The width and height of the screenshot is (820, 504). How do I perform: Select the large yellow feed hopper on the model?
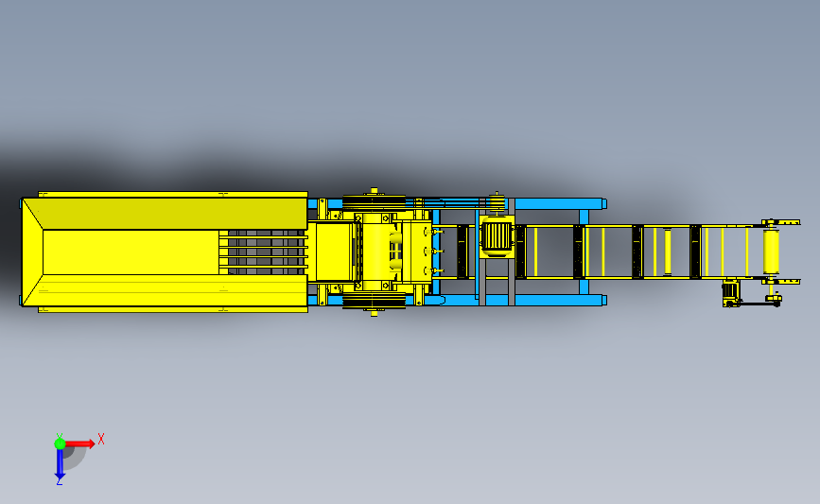click(165, 252)
